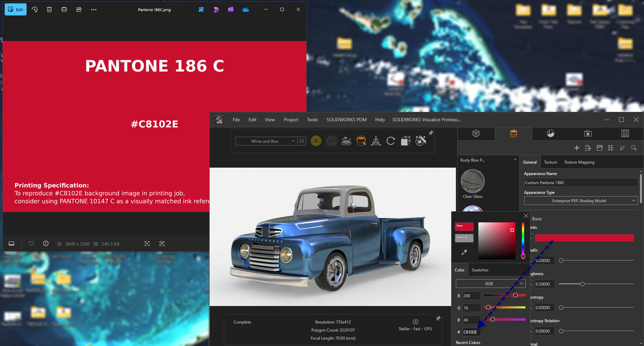Screen dimensions: 644x346
Task: Switch to the Libraries palette tab
Action: [625, 133]
